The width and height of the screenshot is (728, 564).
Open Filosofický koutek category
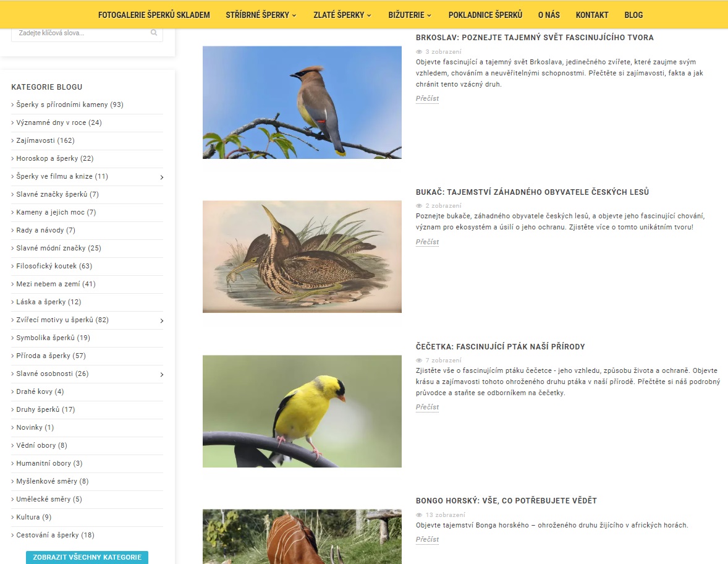[54, 266]
